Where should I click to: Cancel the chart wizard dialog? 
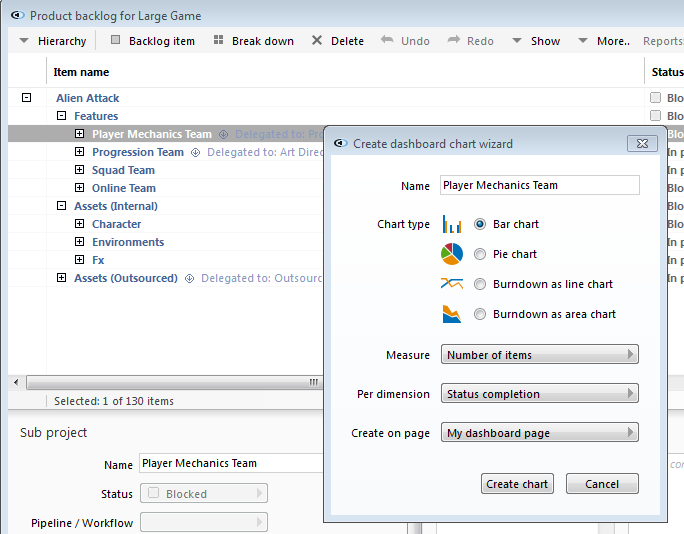602,484
